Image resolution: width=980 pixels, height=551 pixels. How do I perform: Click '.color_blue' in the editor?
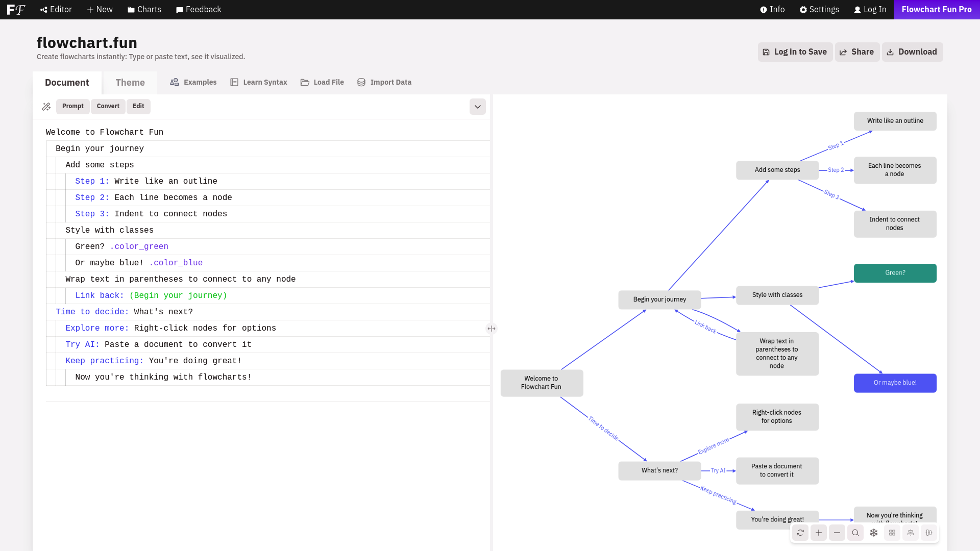pyautogui.click(x=176, y=263)
